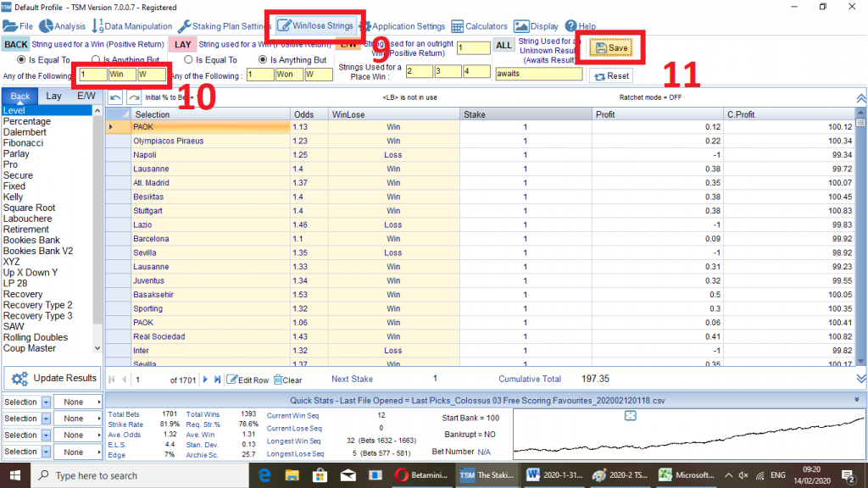Screen dimensions: 868x488
Task: Click the grid's vertical scrollbar
Action: tap(860, 237)
